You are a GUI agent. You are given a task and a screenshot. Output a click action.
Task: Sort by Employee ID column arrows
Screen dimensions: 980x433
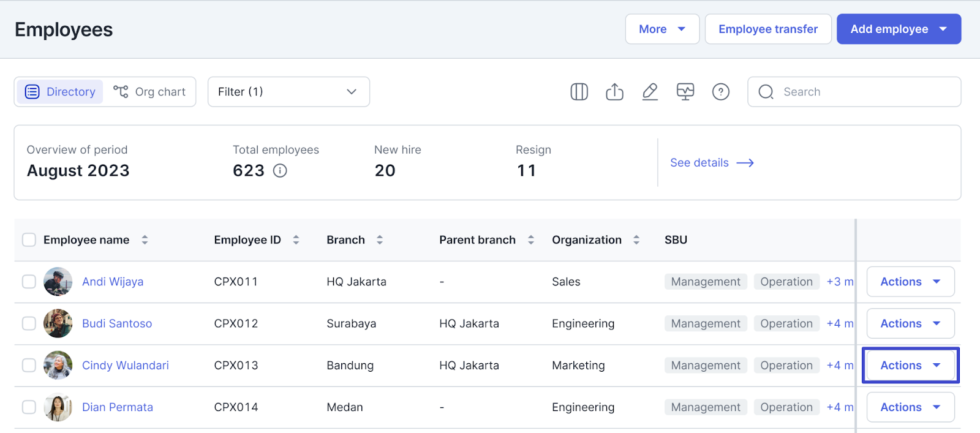296,240
